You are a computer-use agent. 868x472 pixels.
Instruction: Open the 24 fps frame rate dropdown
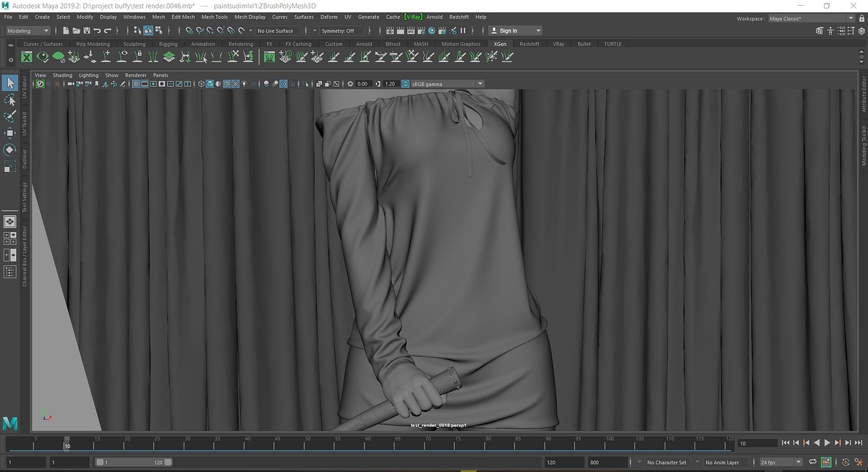point(781,462)
